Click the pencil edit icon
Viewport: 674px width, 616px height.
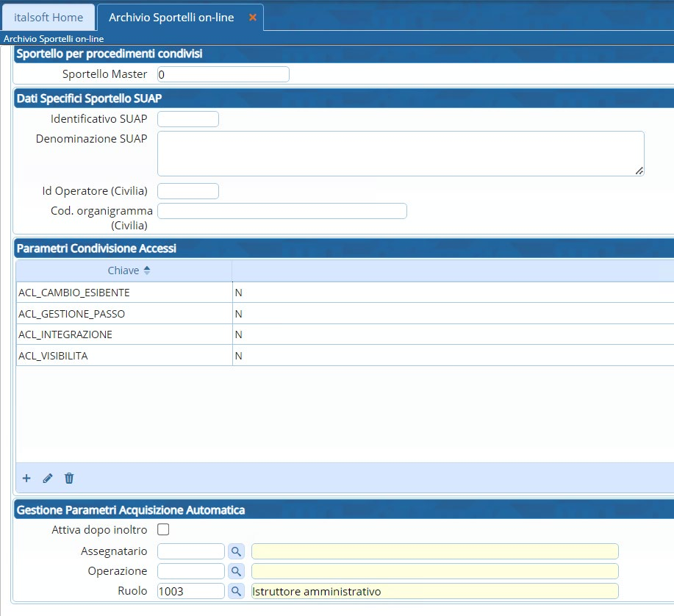click(x=48, y=478)
